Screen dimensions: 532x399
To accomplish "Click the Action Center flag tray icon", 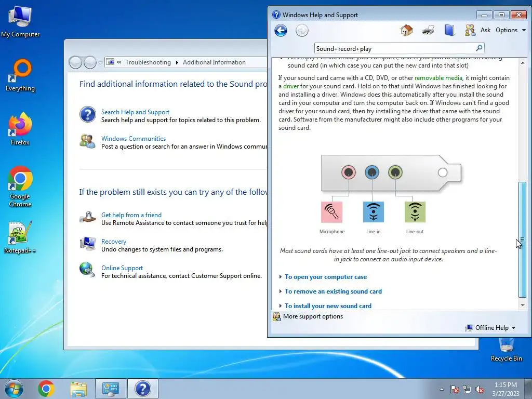I will 455,389.
